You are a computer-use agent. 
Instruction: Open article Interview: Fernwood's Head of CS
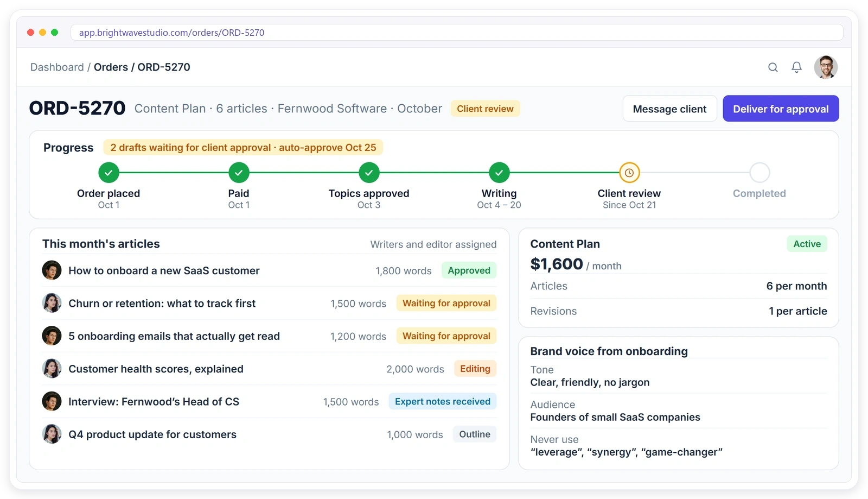point(154,402)
